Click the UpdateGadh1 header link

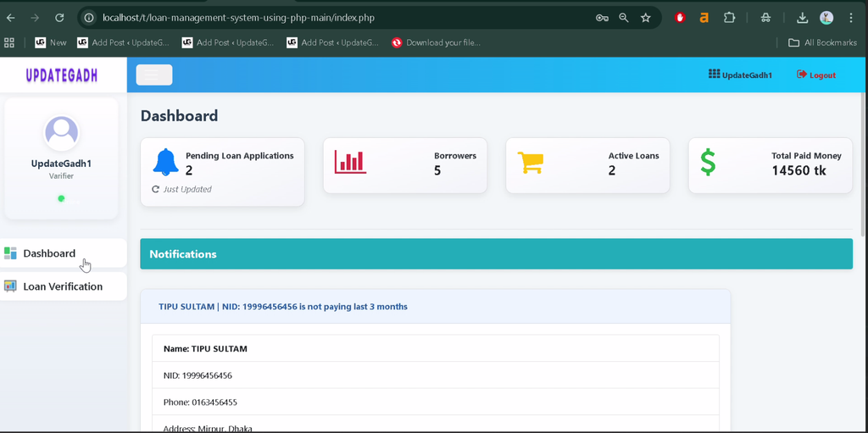(x=740, y=75)
